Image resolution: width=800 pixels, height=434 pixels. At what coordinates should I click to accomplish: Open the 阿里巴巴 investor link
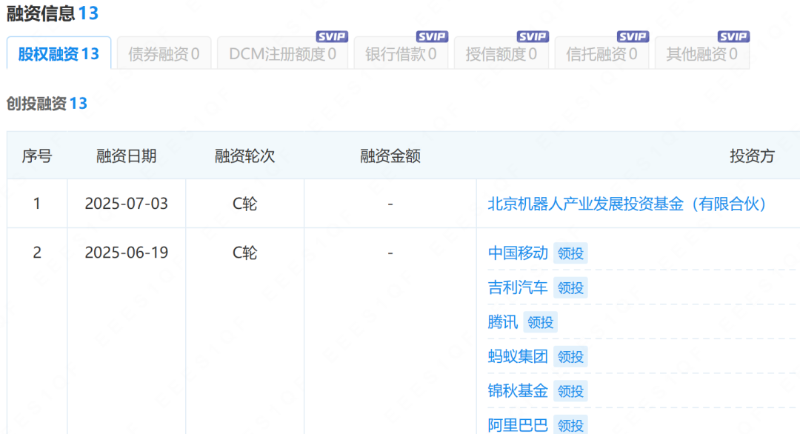tap(517, 425)
